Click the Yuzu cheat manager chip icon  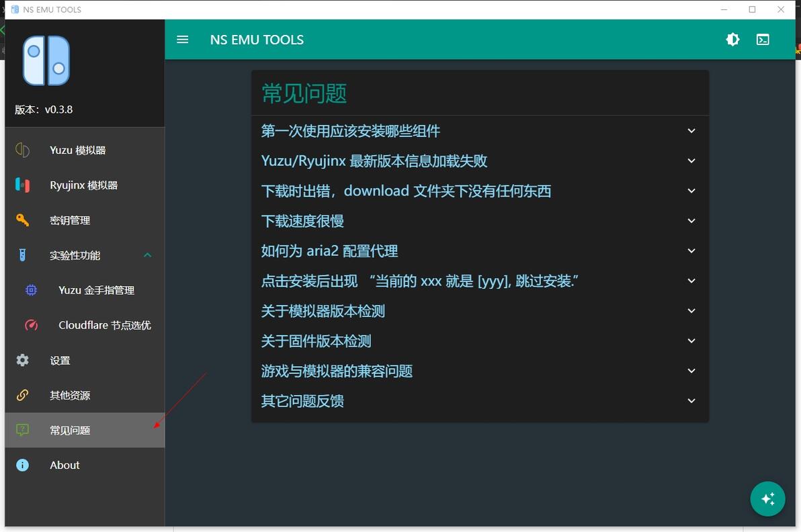pyautogui.click(x=31, y=290)
